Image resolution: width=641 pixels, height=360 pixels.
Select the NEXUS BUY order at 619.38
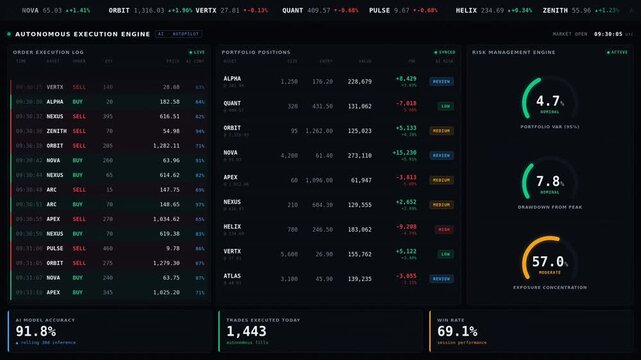(x=109, y=234)
